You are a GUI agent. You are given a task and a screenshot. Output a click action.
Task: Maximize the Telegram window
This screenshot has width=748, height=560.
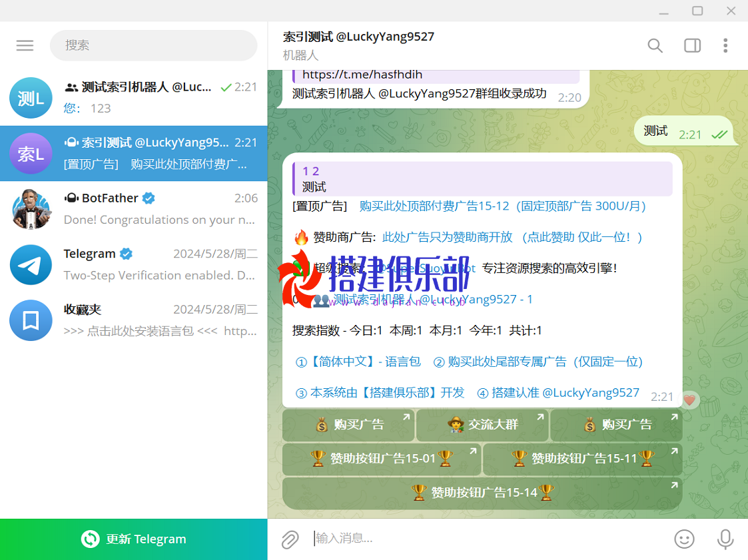click(697, 11)
